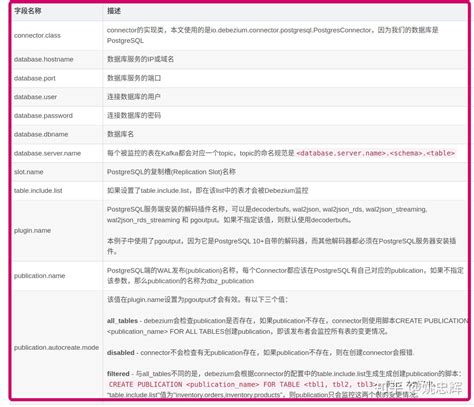Click the bold filtered option text
The image size is (474, 407).
tap(118, 374)
